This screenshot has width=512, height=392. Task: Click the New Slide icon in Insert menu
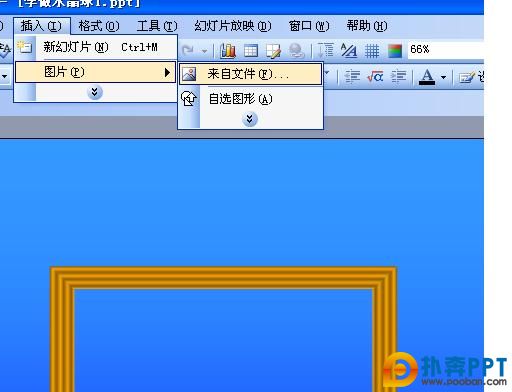tap(24, 47)
